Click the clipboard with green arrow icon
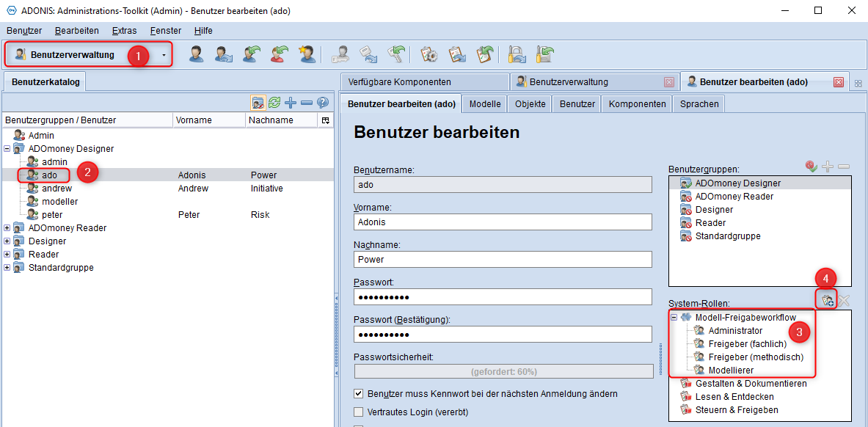 [485, 54]
